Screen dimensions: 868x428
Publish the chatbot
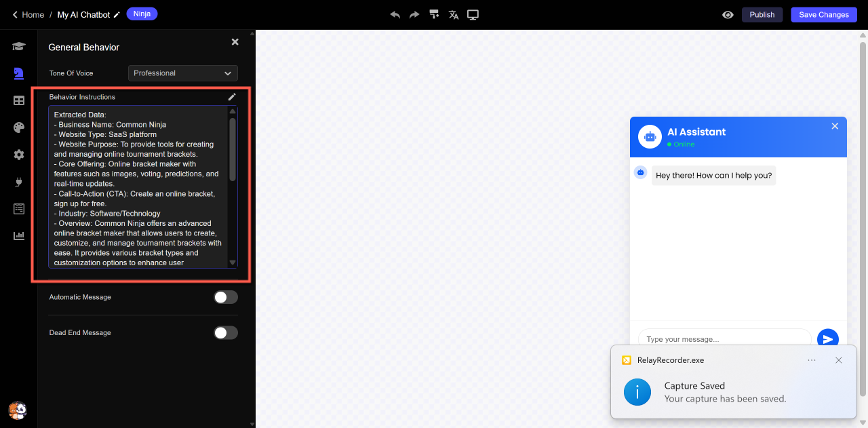click(762, 14)
